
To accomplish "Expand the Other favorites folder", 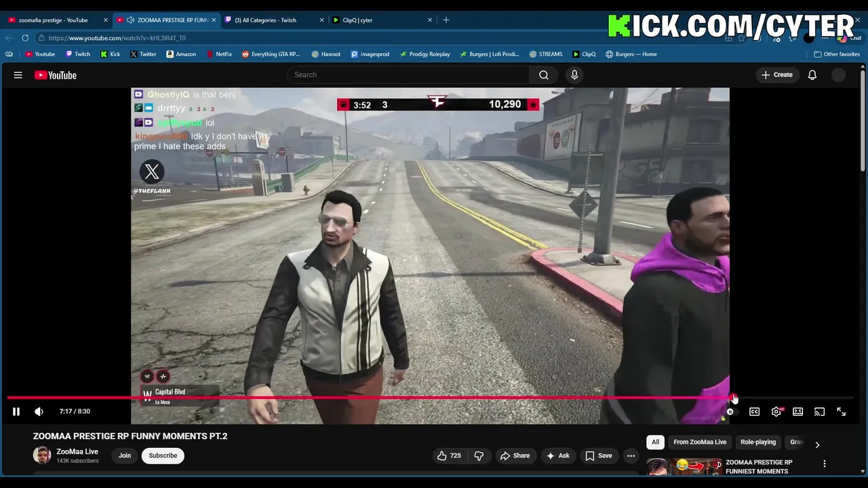I will pos(837,54).
